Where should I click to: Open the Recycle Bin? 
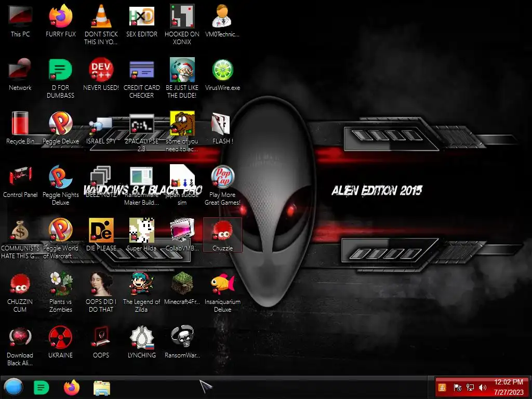pyautogui.click(x=20, y=128)
